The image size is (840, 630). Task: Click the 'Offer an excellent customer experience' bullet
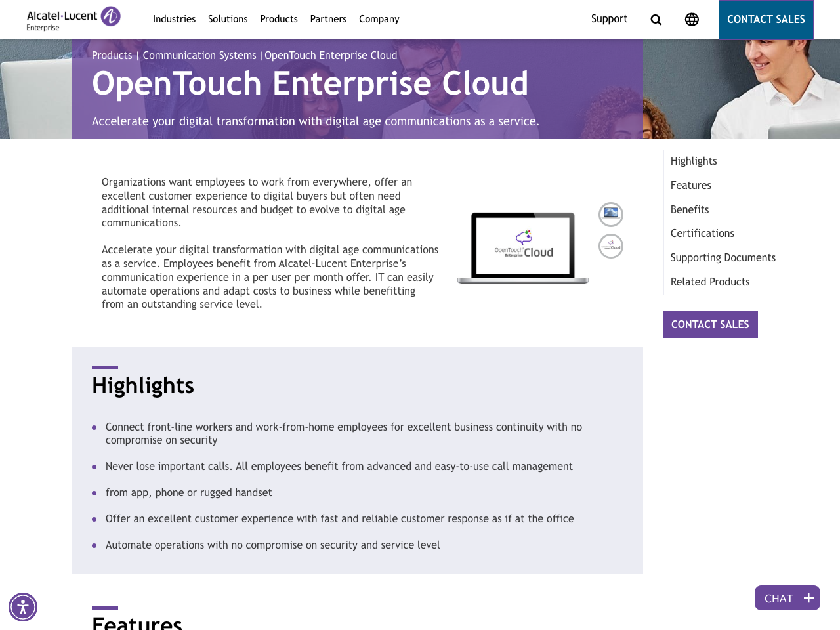340,518
